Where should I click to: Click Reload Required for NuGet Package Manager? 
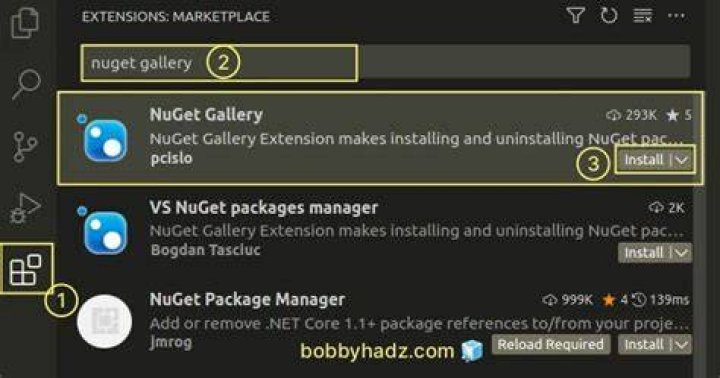click(x=551, y=344)
